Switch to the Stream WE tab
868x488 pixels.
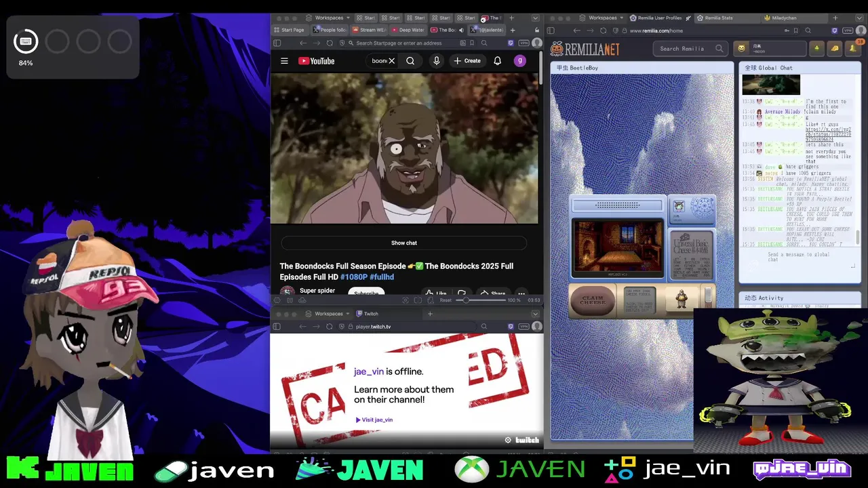[368, 30]
